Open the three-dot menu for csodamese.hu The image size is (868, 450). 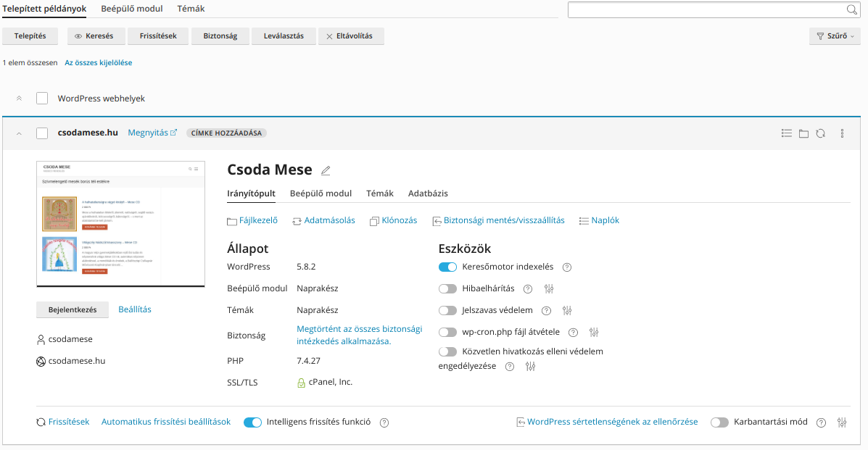(x=842, y=133)
